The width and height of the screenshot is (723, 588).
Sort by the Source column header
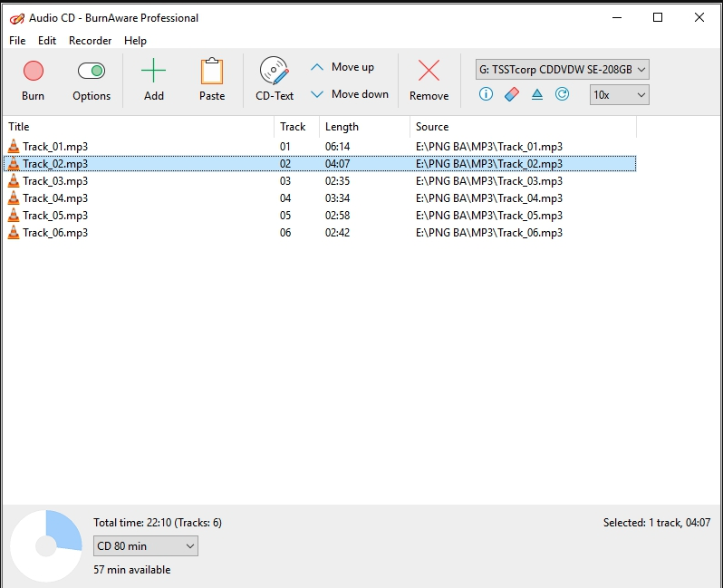coord(524,127)
